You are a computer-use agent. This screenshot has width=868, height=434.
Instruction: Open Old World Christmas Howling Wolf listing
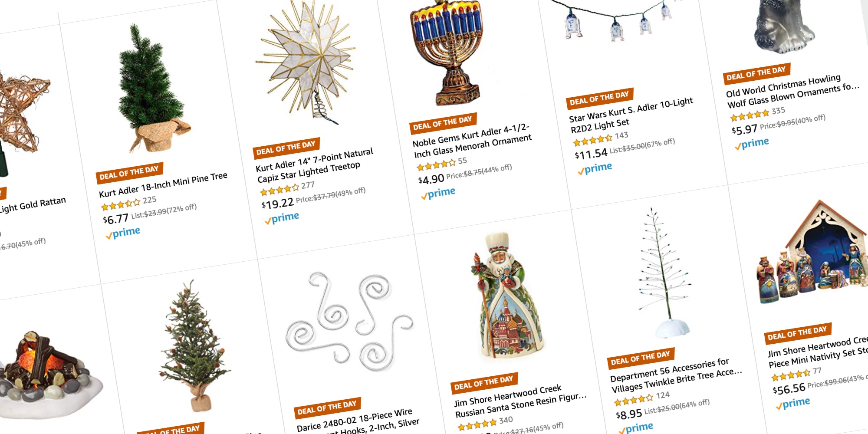[x=792, y=91]
